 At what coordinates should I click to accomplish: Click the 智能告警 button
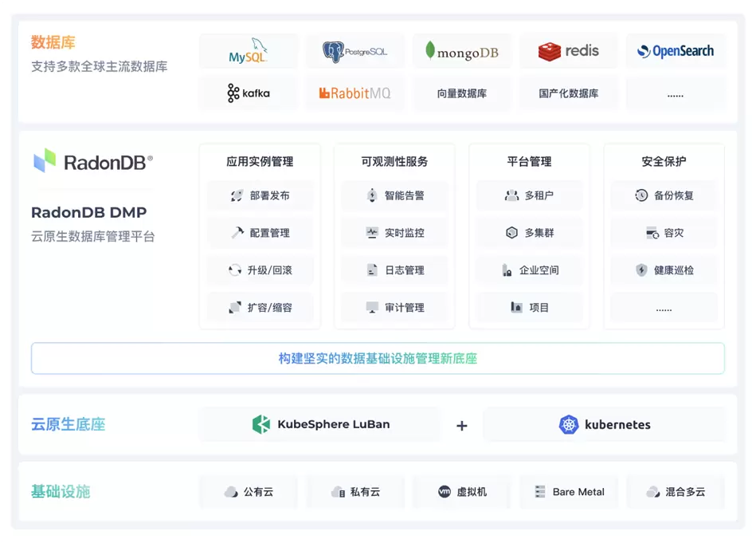(x=394, y=195)
